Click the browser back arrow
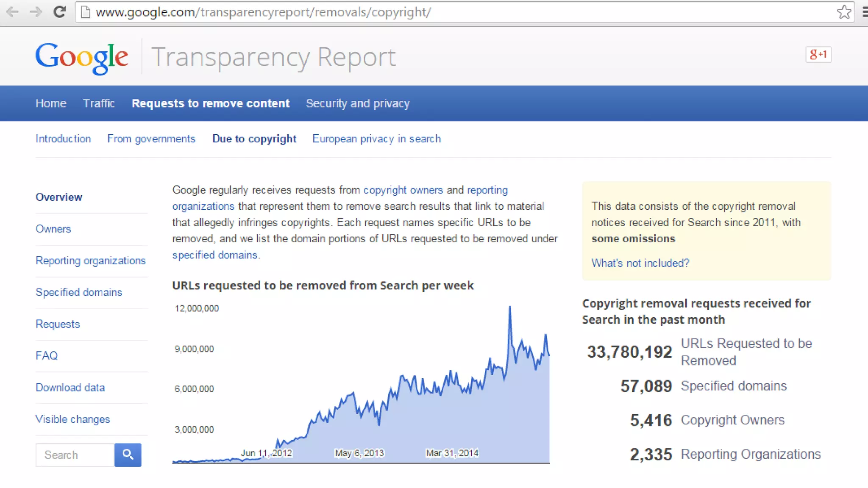 pos(13,12)
